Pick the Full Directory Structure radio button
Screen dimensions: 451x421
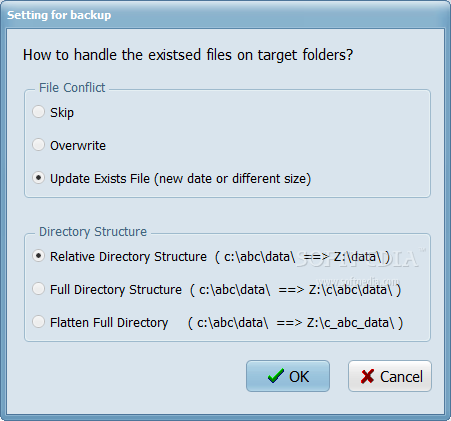tap(38, 289)
